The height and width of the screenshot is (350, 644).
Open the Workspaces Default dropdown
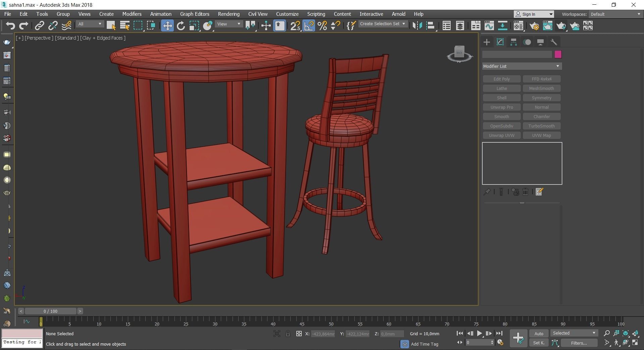pyautogui.click(x=615, y=14)
